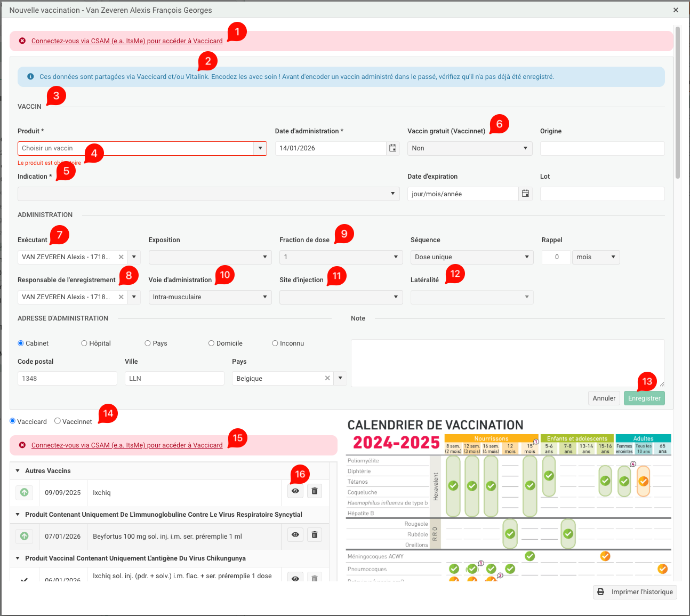Open the calendar picker for Date d'administration

click(x=393, y=148)
